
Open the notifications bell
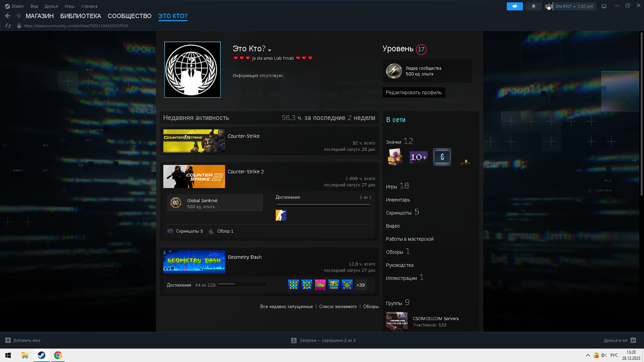533,6
